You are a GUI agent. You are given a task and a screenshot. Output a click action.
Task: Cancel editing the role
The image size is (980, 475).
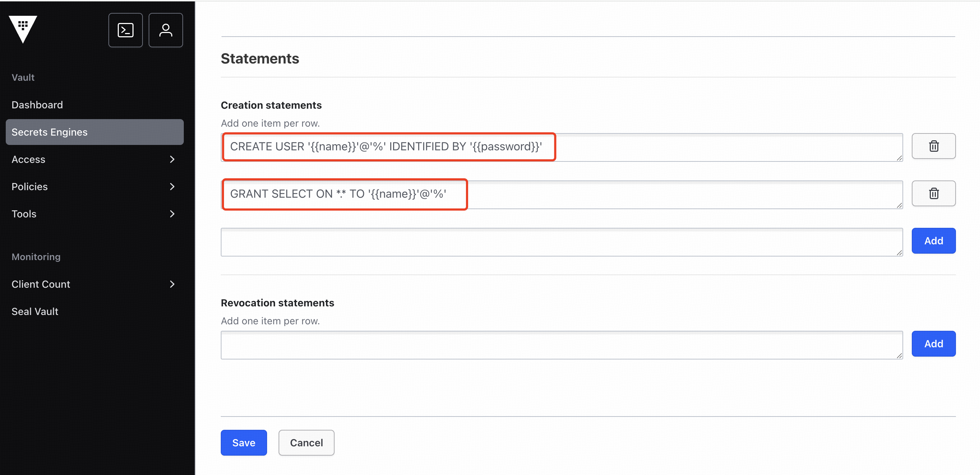[306, 443]
